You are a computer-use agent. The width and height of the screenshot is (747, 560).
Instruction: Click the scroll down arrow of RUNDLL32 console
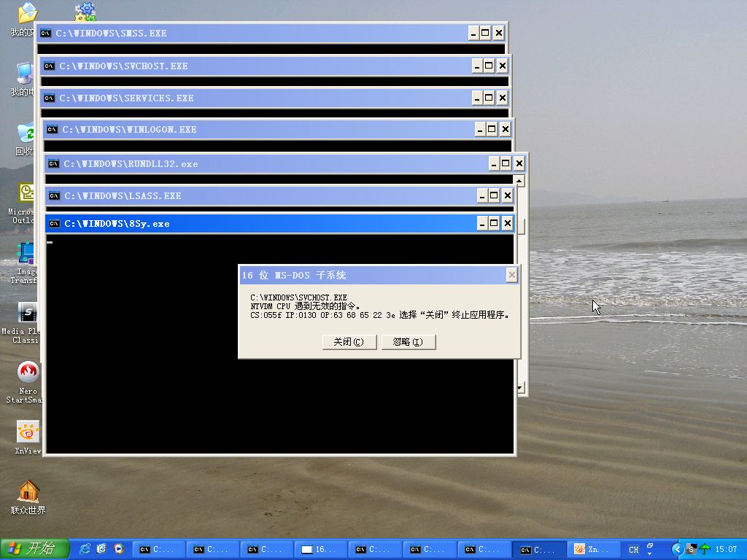pos(519,388)
